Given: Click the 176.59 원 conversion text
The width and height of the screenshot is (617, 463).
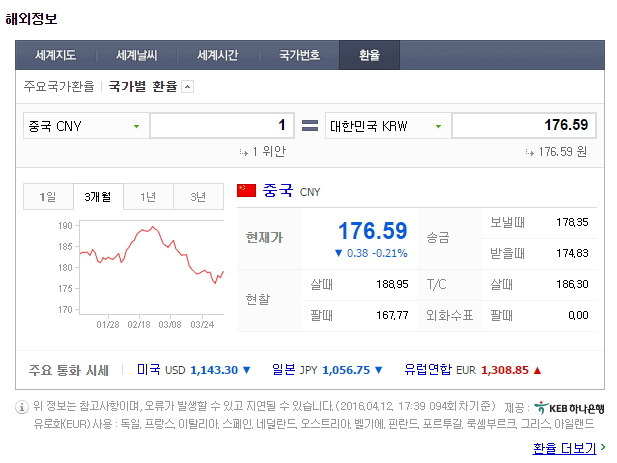Looking at the screenshot, I should coord(563,152).
